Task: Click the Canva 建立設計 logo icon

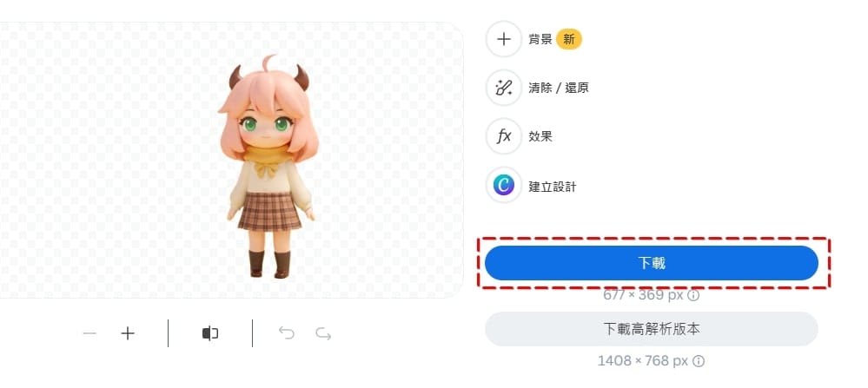Action: [x=504, y=185]
